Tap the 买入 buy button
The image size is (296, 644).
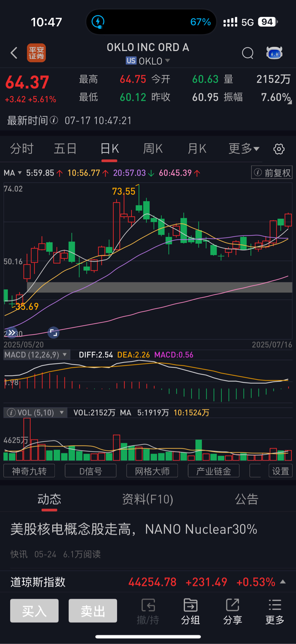[34, 611]
